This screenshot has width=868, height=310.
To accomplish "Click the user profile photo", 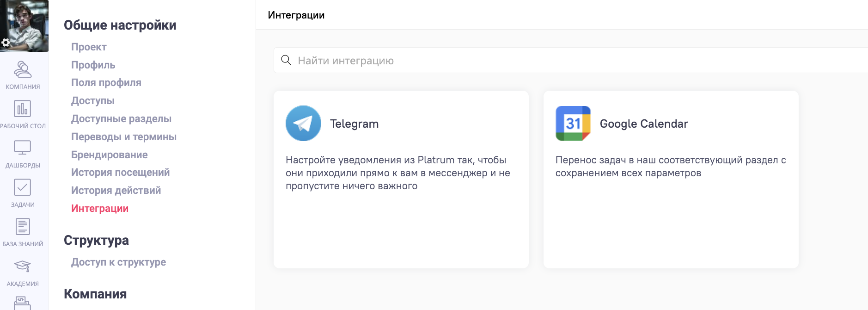I will tap(24, 25).
